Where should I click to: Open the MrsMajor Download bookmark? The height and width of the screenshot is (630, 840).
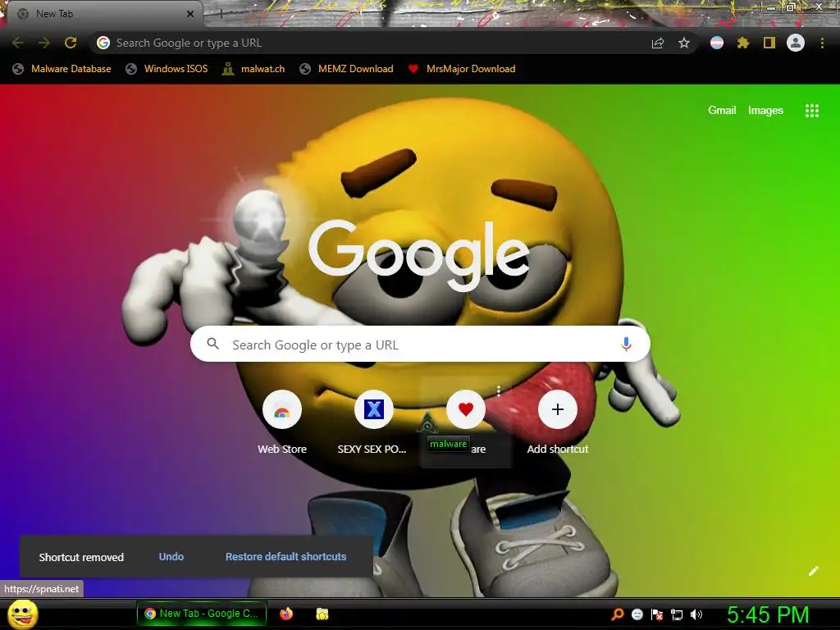[462, 69]
